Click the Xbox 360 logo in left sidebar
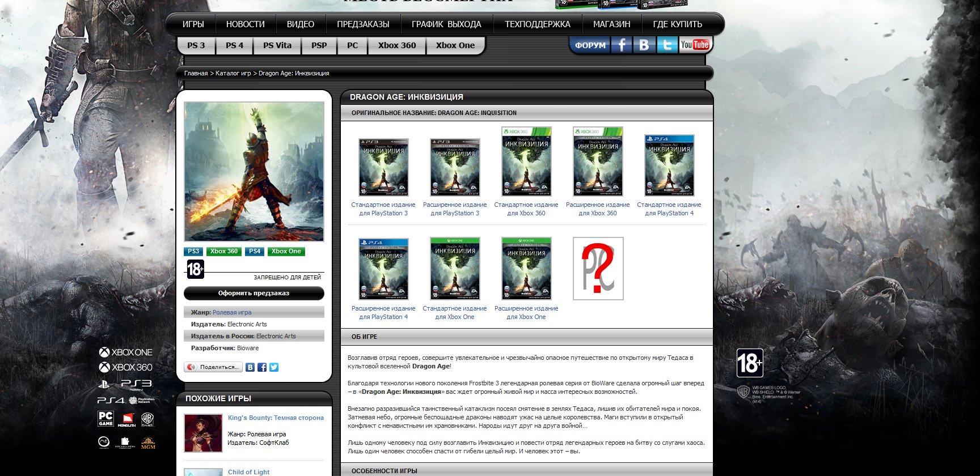 [x=125, y=367]
